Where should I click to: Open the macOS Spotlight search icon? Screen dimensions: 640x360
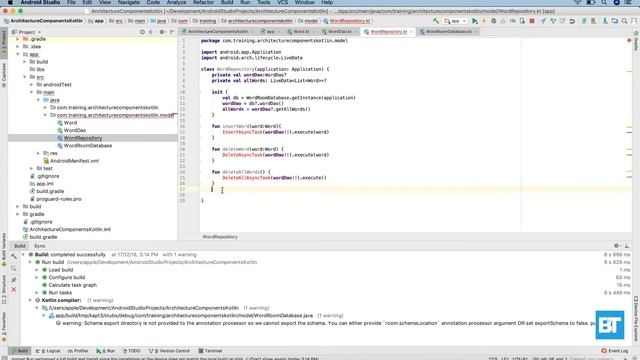pyautogui.click(x=604, y=2)
